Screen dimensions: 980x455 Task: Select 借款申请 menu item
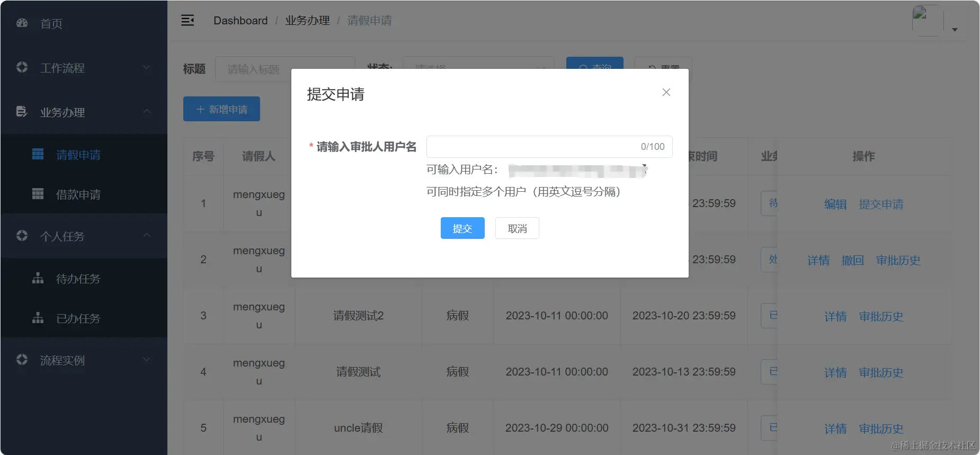(84, 194)
